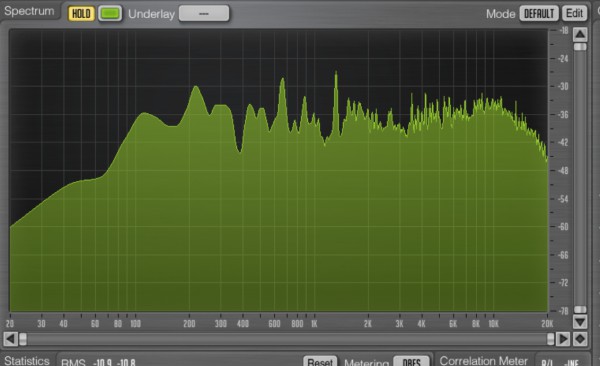The width and height of the screenshot is (600, 366).
Task: Click the vertical scroll up arrow
Action: tap(580, 34)
